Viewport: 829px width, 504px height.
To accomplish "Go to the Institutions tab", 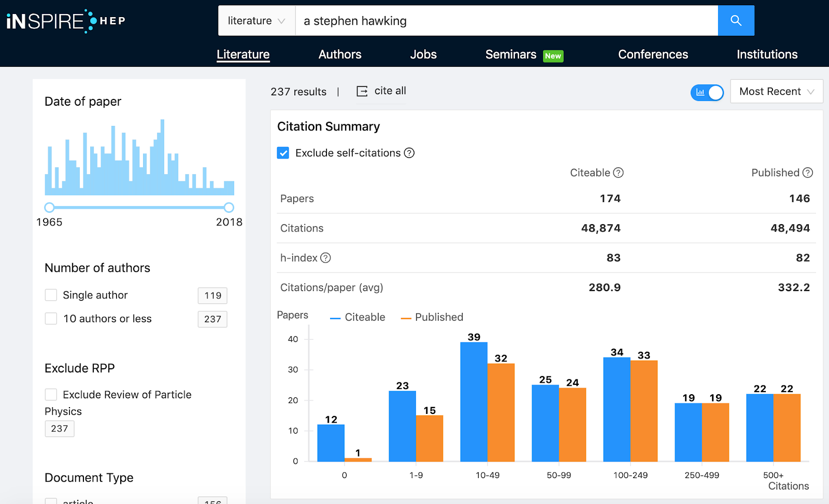I will pos(767,54).
